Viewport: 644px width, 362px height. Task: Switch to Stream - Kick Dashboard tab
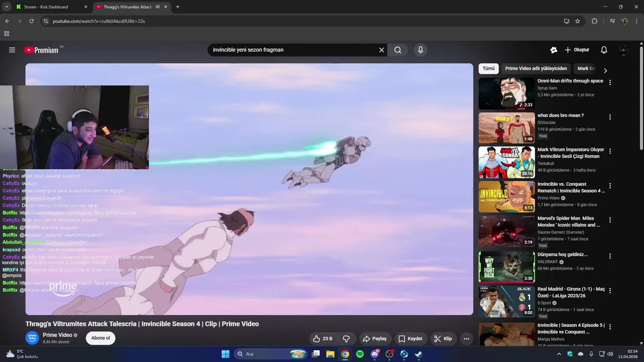46,7
